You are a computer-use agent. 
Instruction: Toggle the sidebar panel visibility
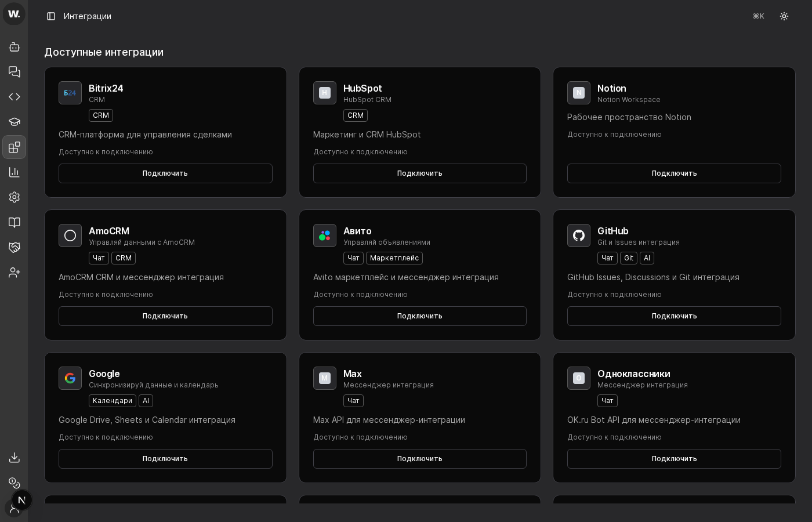coord(51,16)
